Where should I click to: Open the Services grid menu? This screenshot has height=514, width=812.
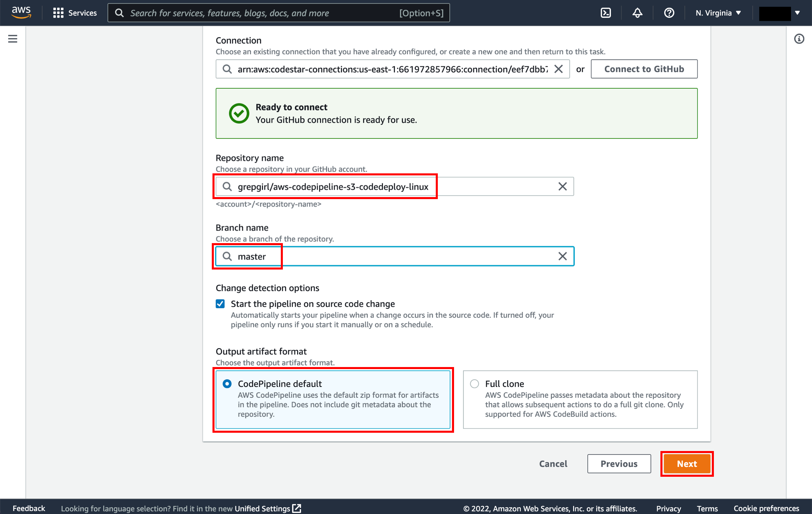(x=58, y=13)
